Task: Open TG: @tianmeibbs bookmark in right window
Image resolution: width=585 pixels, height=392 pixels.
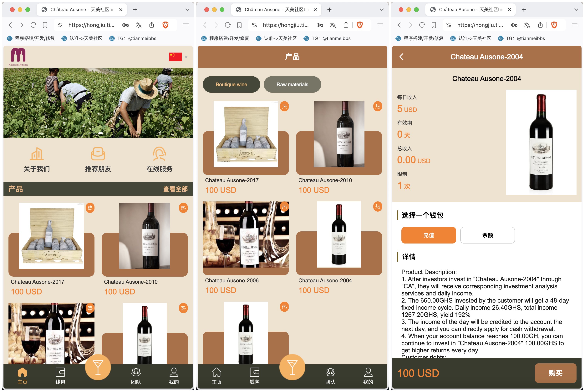Action: tap(521, 38)
